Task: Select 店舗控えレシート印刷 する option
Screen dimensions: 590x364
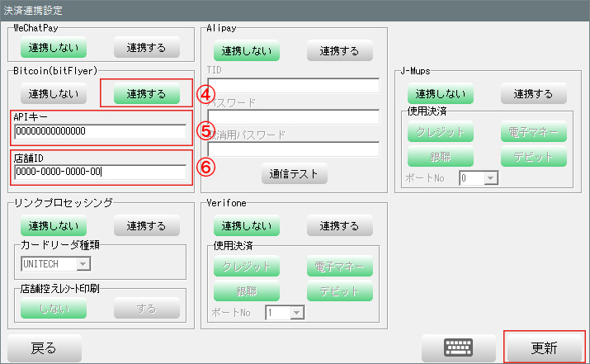Action: click(x=146, y=308)
